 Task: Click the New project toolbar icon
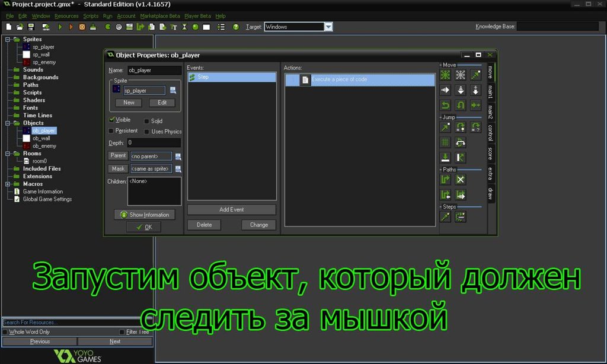[x=8, y=27]
